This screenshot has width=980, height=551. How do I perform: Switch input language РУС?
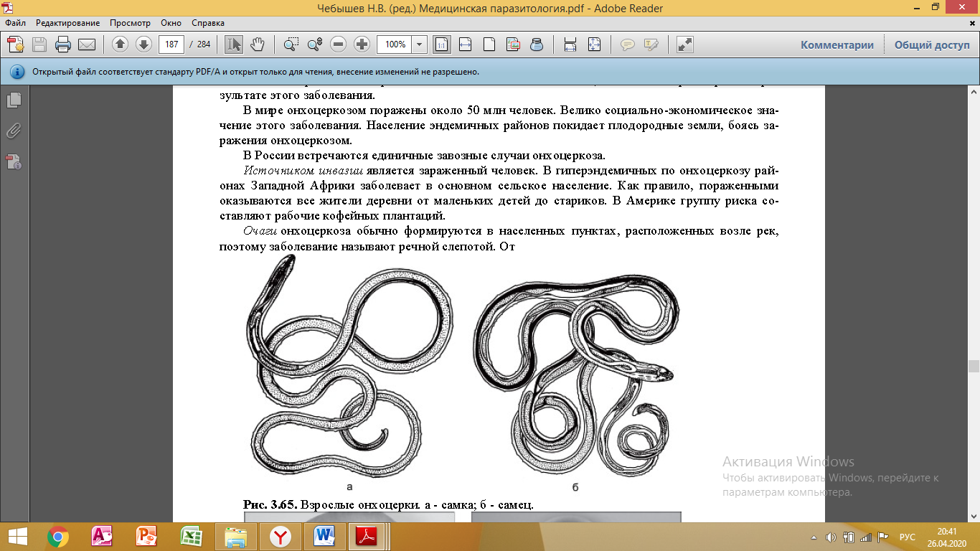click(908, 537)
